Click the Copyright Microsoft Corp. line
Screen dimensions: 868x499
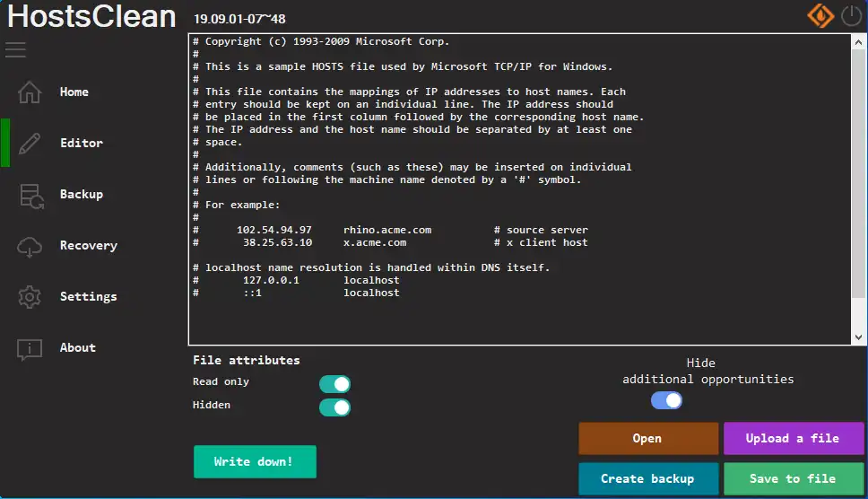(321, 41)
